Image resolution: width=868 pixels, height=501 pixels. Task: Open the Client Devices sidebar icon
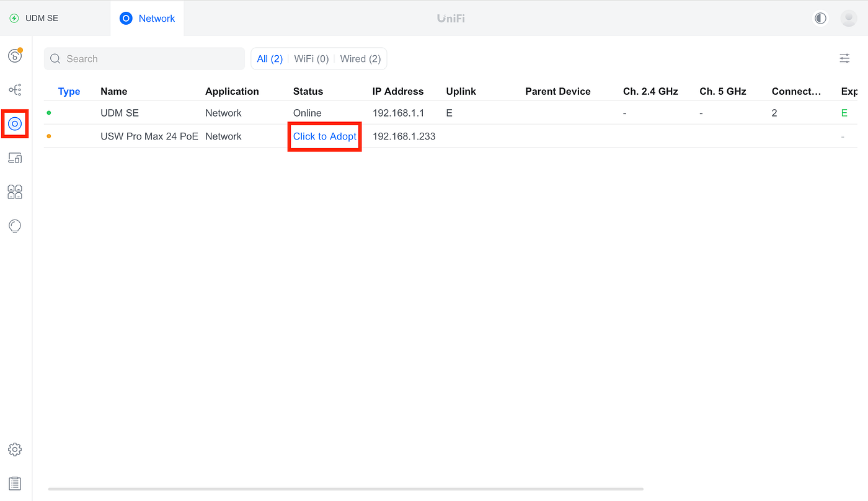click(15, 158)
